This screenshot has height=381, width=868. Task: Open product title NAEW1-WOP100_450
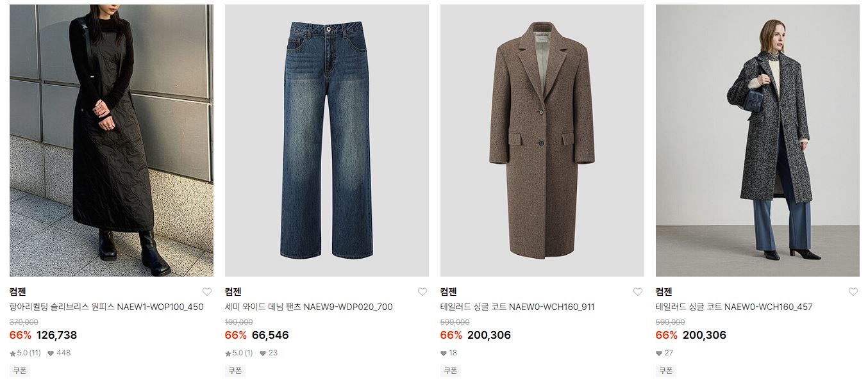tap(106, 307)
